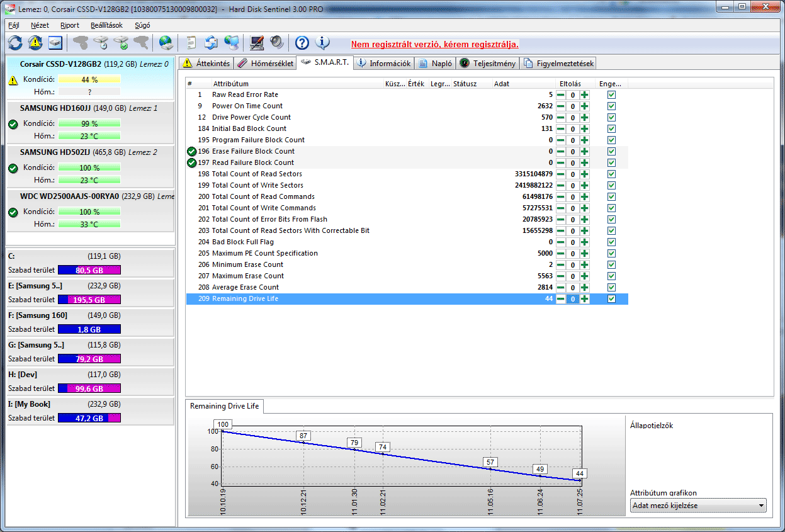Screen dimensions: 785x532
Task: Click the globe with disk toolbar icon
Action: pos(166,43)
